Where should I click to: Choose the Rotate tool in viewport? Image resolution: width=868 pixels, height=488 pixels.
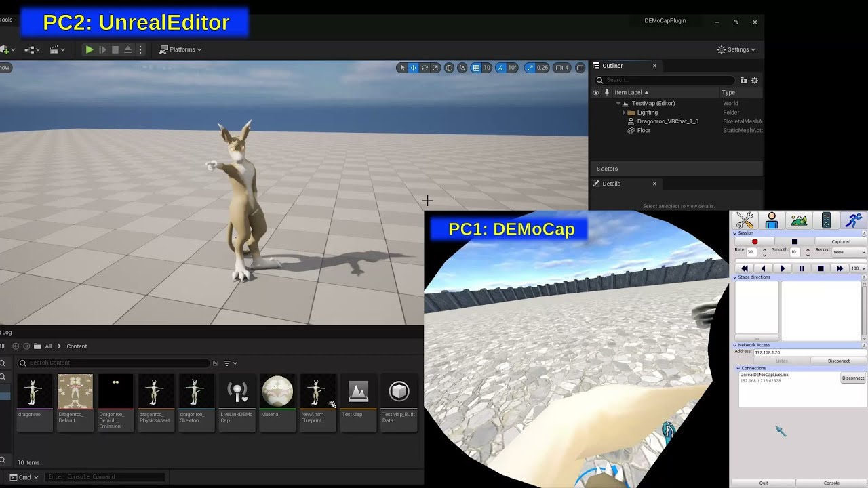[425, 68]
